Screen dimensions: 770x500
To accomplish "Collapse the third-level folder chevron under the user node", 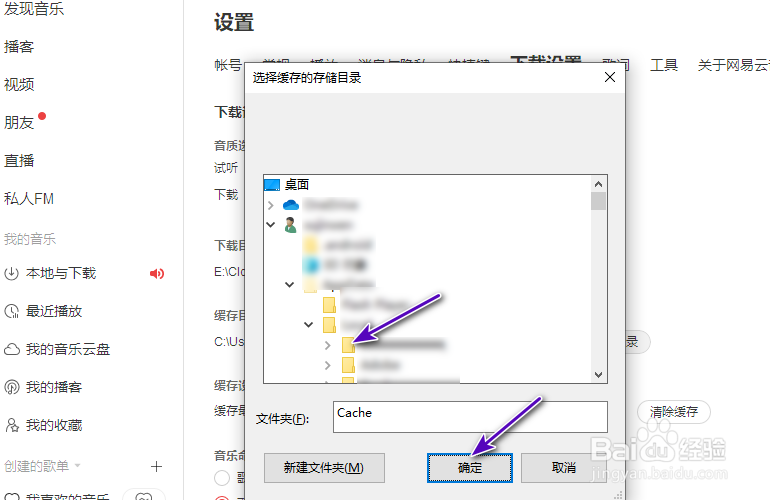I will click(x=289, y=284).
